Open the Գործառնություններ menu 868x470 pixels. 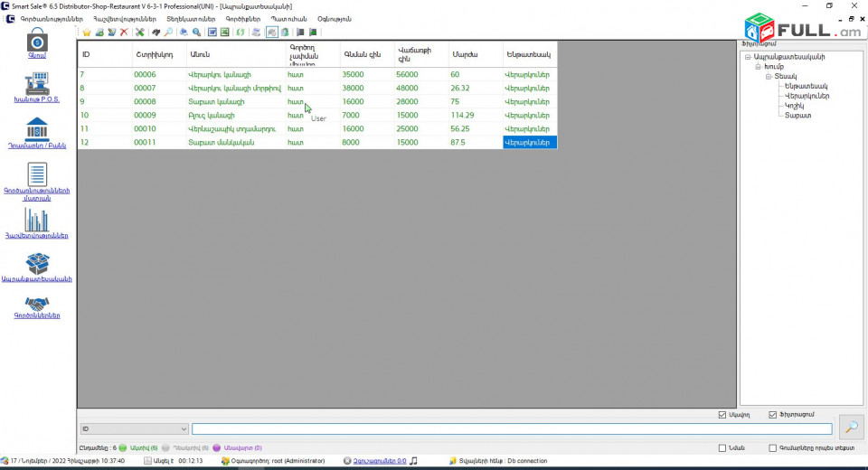coord(52,19)
